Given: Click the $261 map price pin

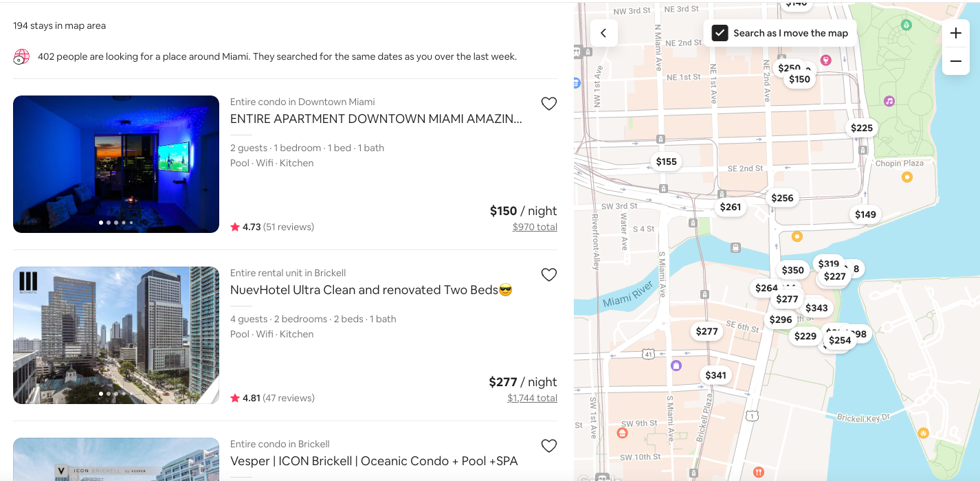Looking at the screenshot, I should coord(730,207).
